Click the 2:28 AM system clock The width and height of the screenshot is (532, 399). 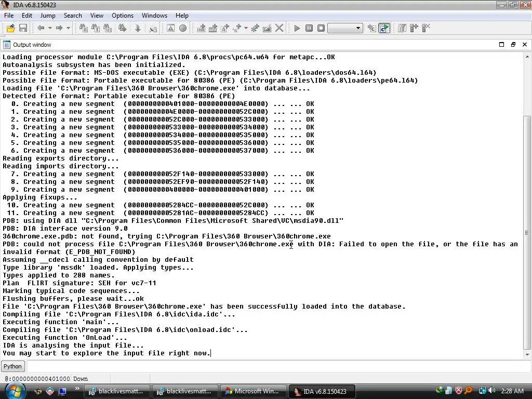pos(512,391)
